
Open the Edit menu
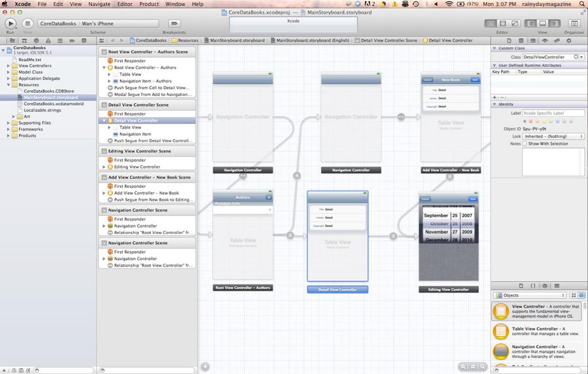pos(58,4)
